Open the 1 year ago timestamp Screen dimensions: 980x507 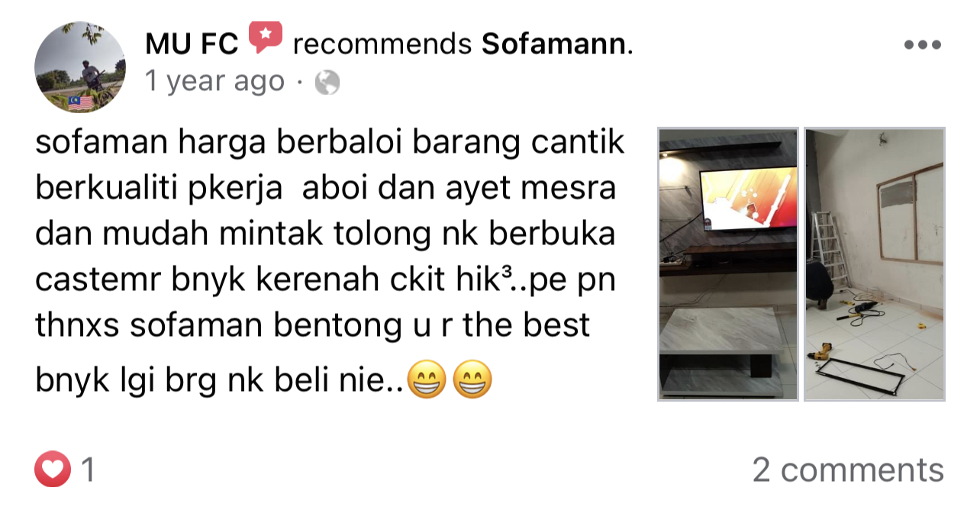point(214,81)
